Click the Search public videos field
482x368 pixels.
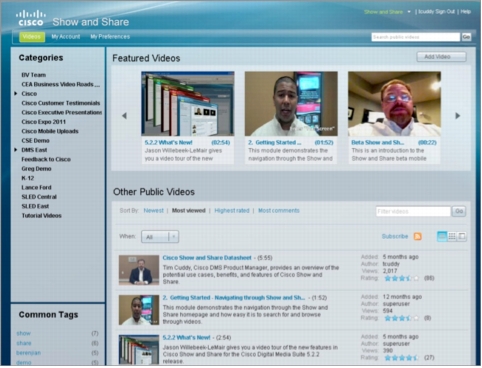click(415, 37)
